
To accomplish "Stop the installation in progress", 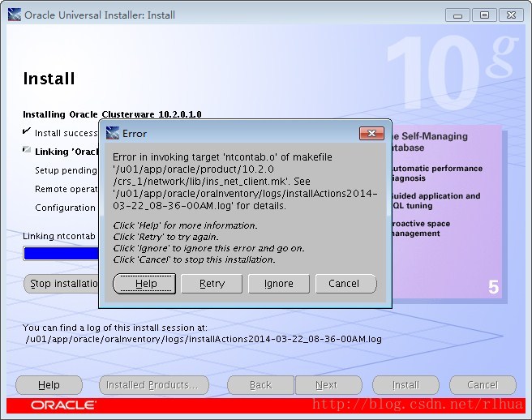I will coord(62,284).
